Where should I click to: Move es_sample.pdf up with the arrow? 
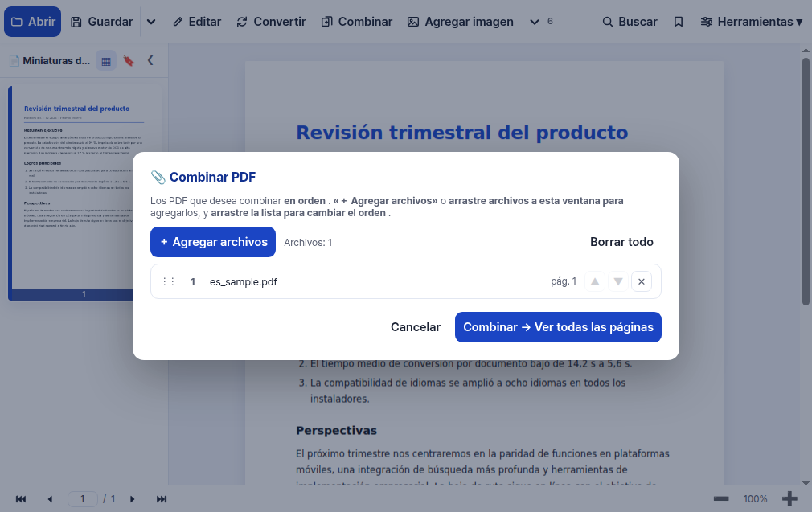(595, 281)
